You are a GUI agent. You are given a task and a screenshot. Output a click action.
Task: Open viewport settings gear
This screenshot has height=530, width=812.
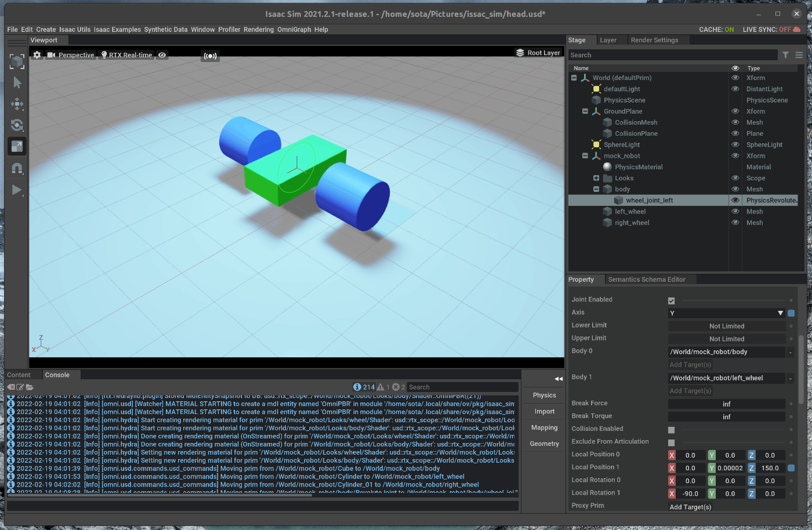pyautogui.click(x=37, y=55)
